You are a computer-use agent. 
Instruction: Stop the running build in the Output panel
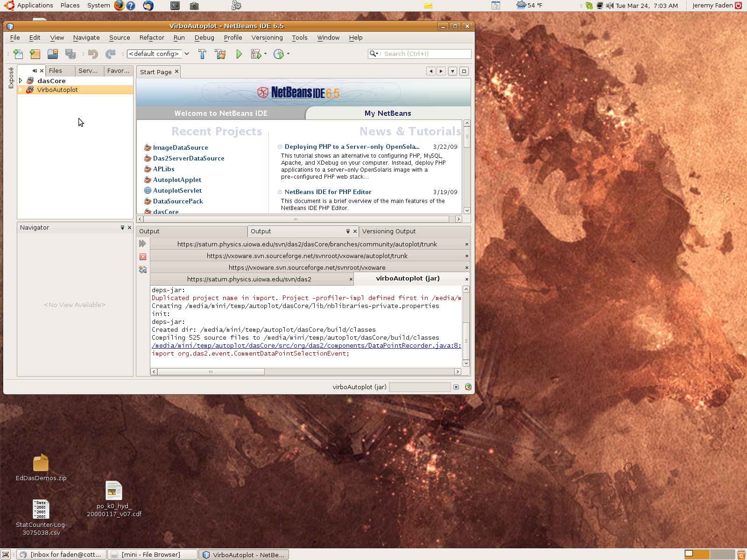coord(142,257)
